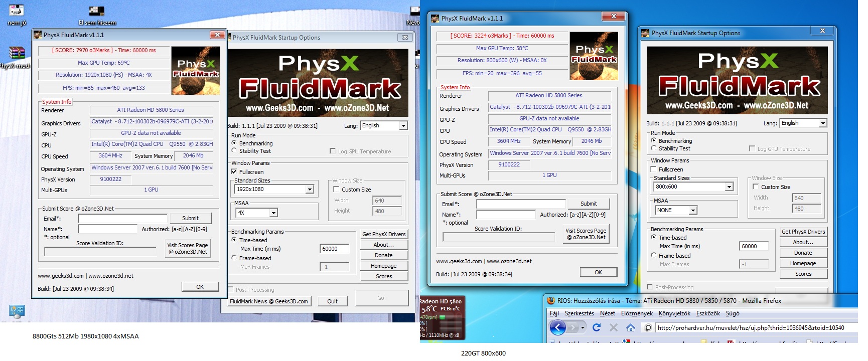Go back with Firefox's Back arrow

coord(558,327)
